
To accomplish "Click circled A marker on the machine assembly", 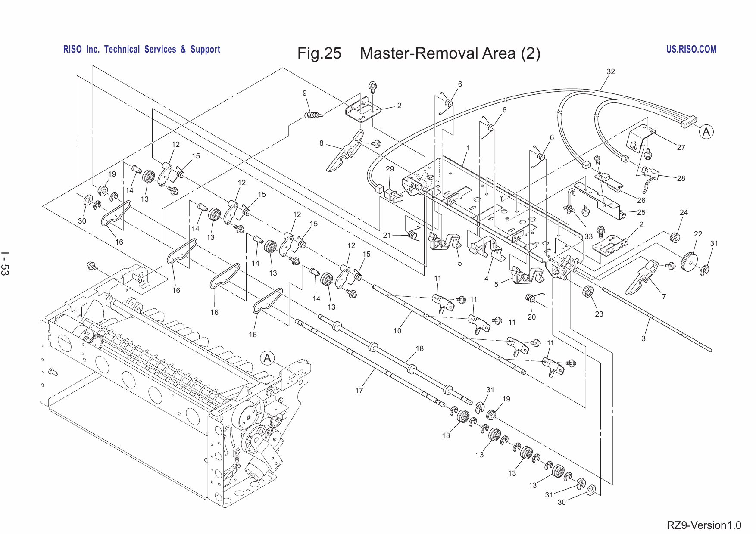I will point(268,358).
